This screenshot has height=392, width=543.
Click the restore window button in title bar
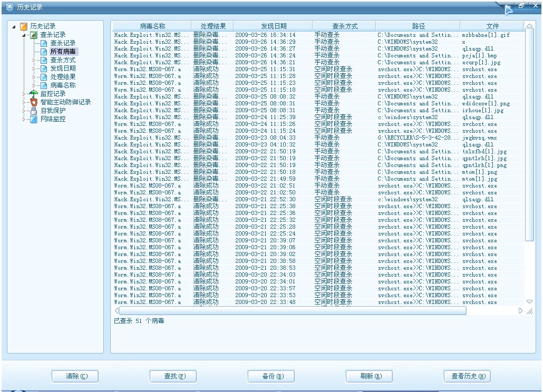pos(521,6)
